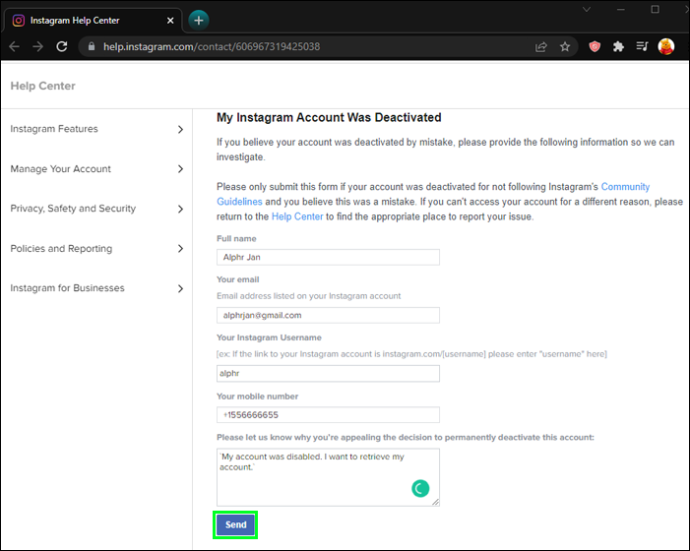Screen dimensions: 690x551
Task: Click the 'Your Instagram Username' label
Action: [269, 338]
